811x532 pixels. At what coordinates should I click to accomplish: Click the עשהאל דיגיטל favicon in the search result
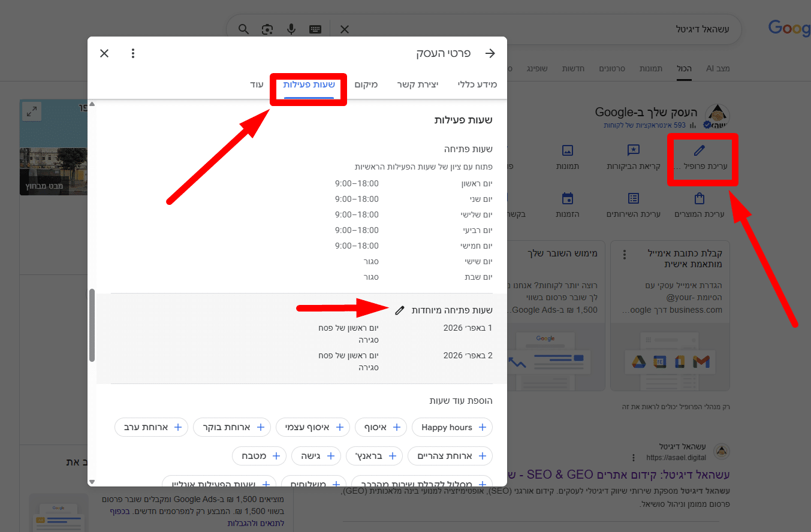pyautogui.click(x=722, y=452)
